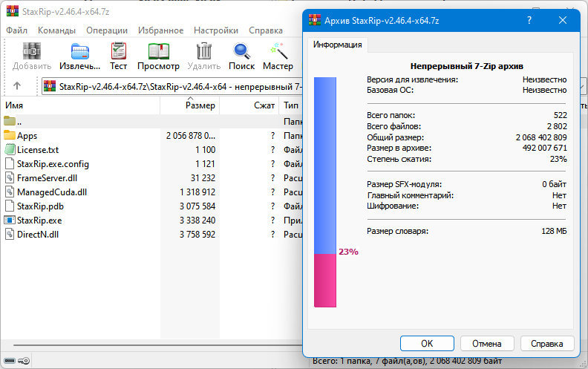588x369 pixels.
Task: Select the Apps folder name
Action: [x=27, y=136]
